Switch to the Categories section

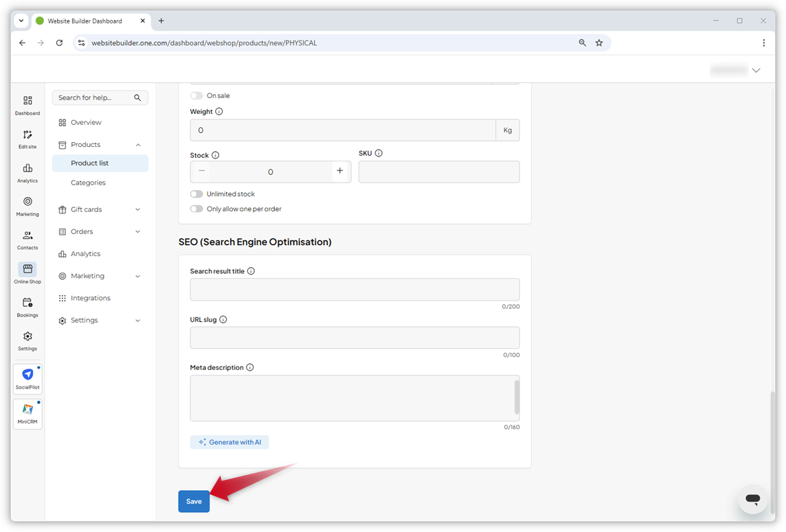(88, 182)
